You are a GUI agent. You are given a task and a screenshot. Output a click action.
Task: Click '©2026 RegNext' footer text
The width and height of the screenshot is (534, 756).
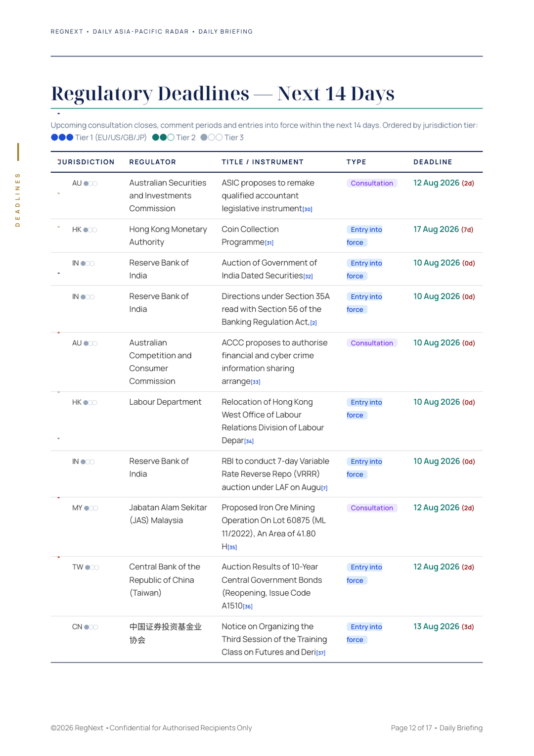77,728
